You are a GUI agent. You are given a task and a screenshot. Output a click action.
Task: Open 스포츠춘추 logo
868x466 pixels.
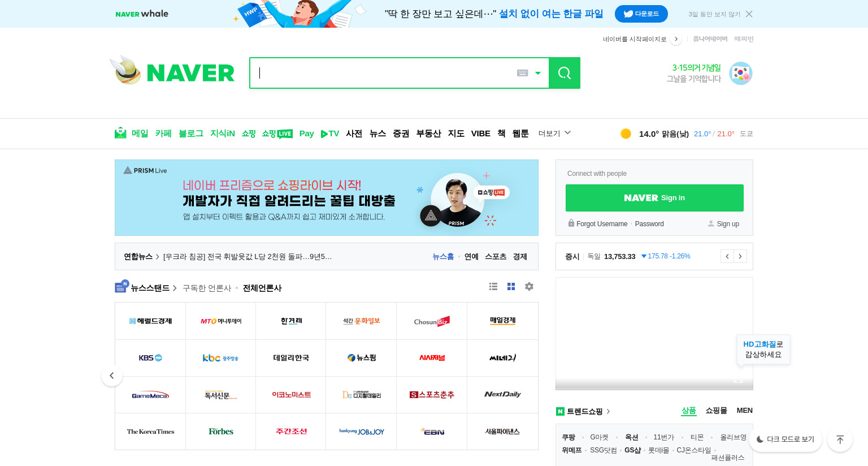coord(432,395)
